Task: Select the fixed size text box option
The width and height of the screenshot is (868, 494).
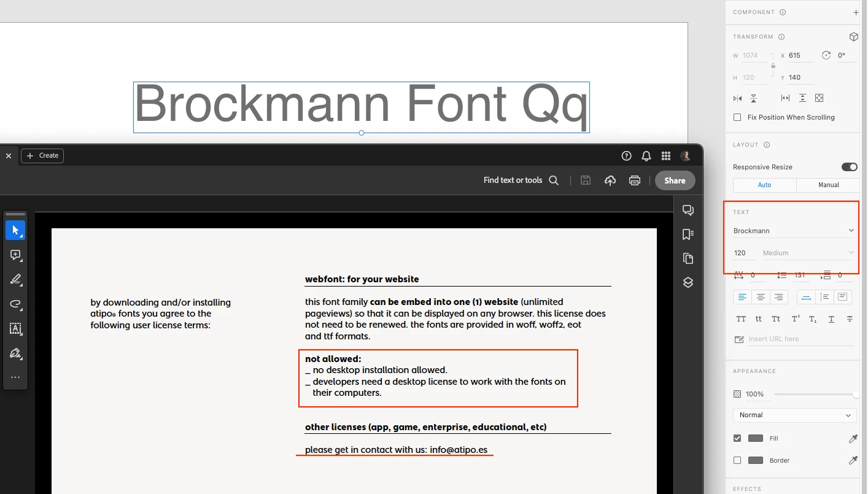Action: click(842, 297)
